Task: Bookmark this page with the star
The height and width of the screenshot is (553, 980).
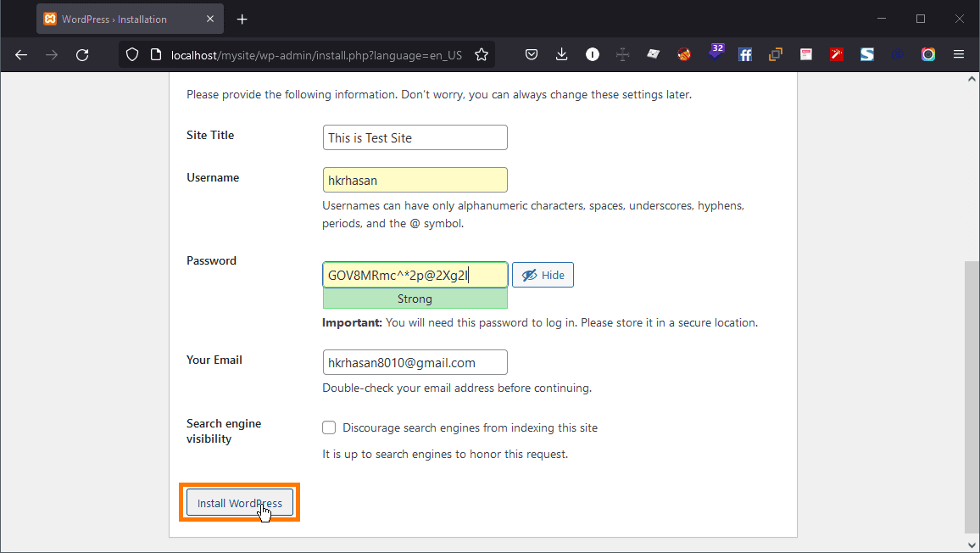Action: 482,55
